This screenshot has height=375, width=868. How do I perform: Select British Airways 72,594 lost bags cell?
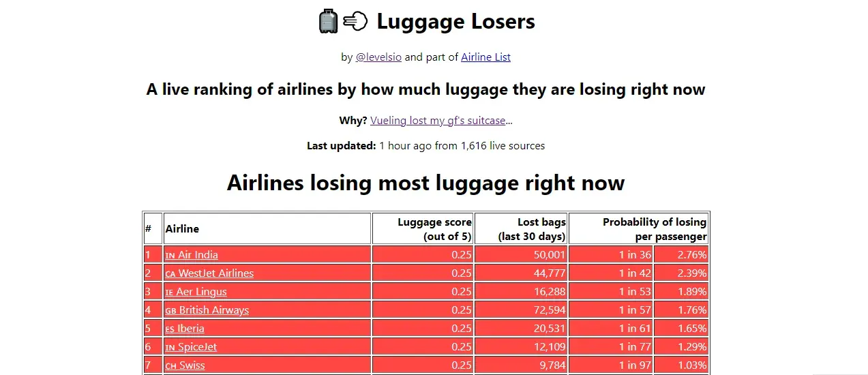pos(521,310)
